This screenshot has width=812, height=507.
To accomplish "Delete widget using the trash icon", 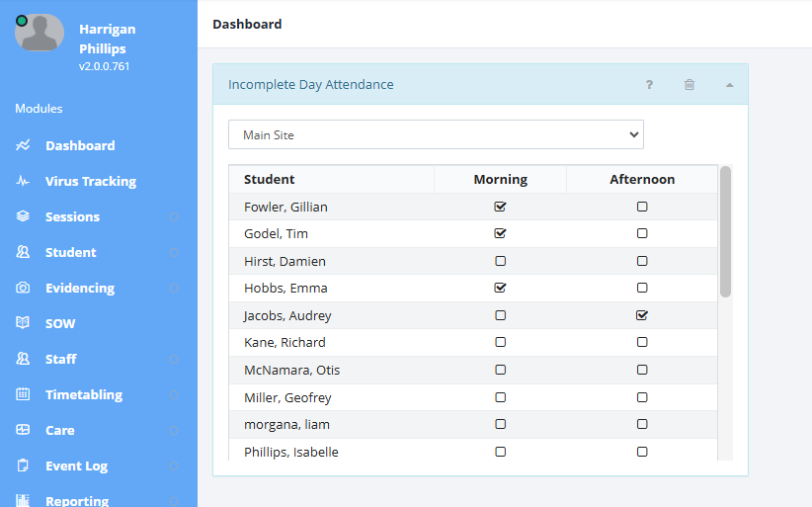I will [x=690, y=84].
